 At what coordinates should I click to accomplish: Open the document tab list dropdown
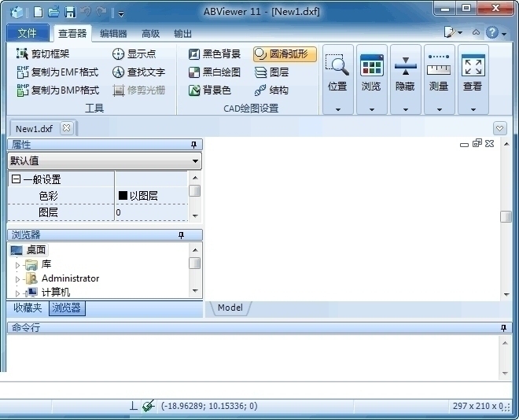500,128
